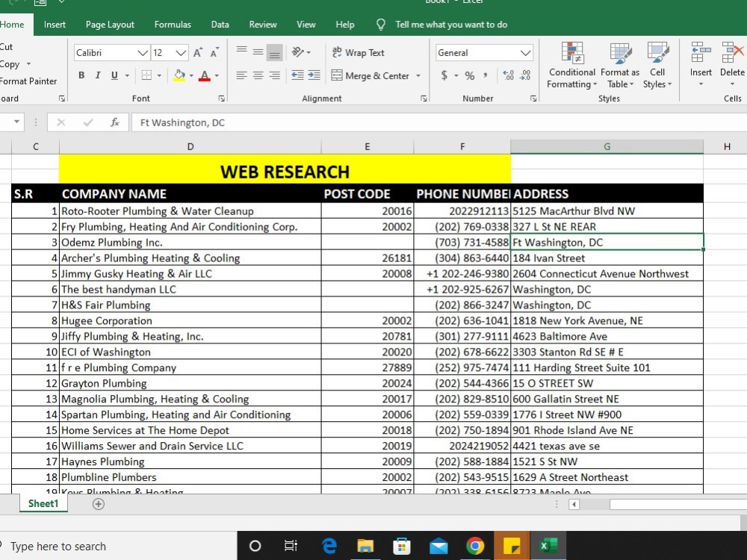Open Name Box dropdown arrow
747x560 pixels.
[x=16, y=122]
